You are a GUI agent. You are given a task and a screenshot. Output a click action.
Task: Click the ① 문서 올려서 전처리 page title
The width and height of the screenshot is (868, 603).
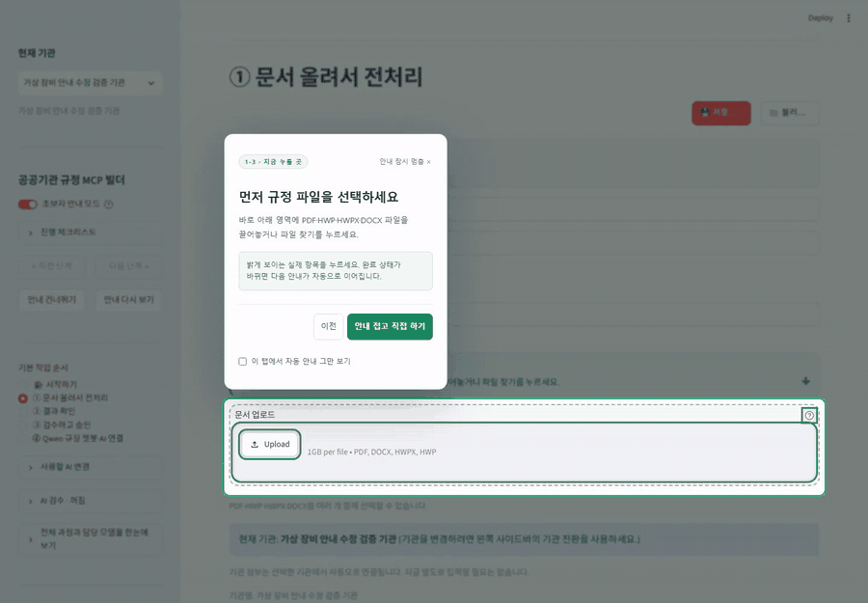click(327, 77)
